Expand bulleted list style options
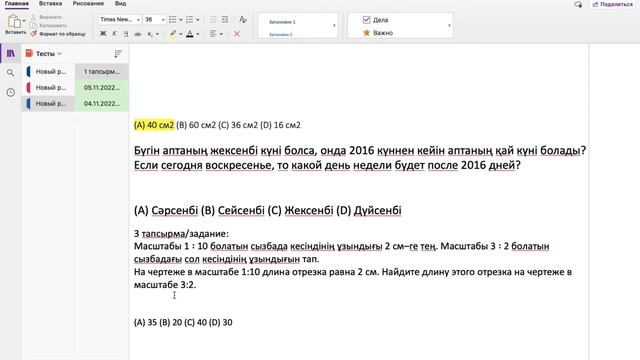The width and height of the screenshot is (640, 360). coord(181,20)
